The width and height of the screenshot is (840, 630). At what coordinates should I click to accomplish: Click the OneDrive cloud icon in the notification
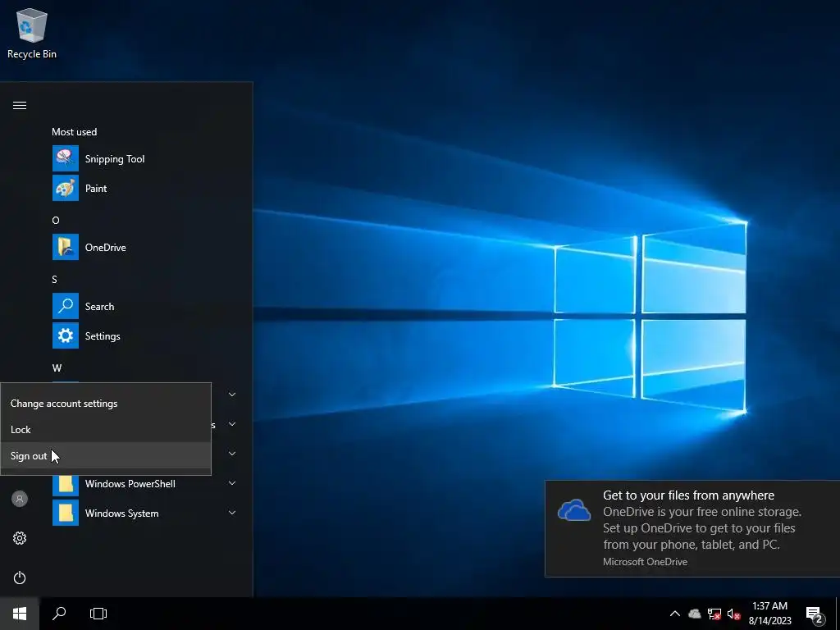click(x=573, y=510)
